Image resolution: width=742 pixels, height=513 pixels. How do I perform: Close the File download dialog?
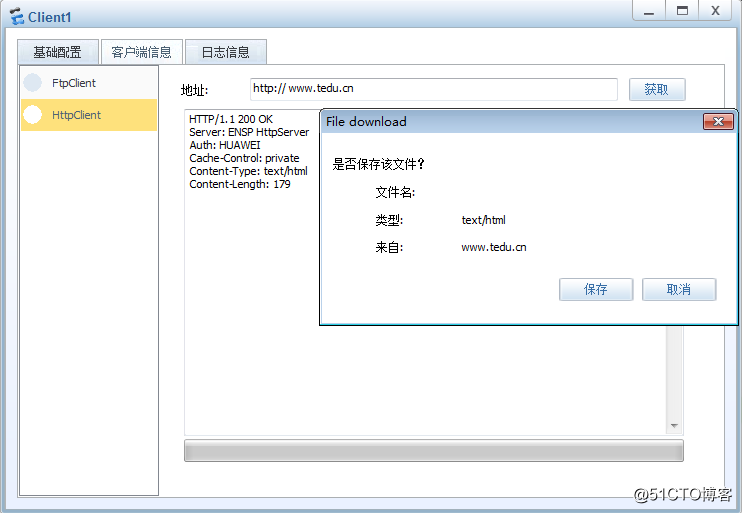point(718,122)
